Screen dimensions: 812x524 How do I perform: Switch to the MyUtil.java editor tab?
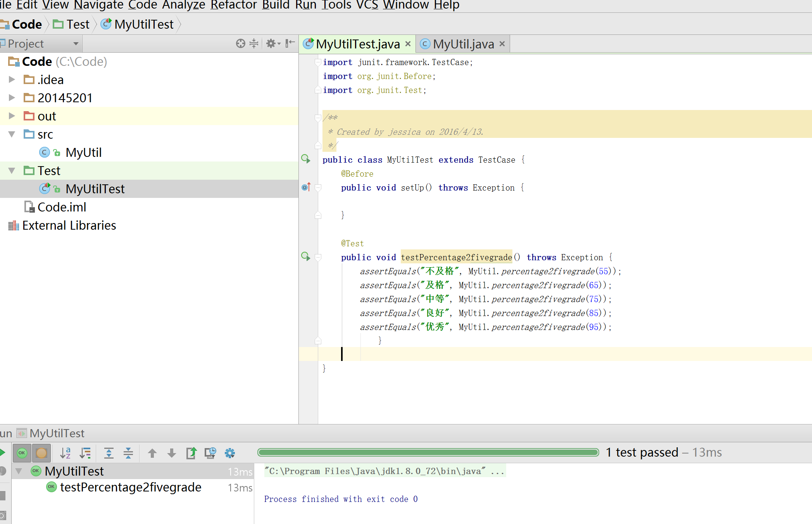[463, 44]
